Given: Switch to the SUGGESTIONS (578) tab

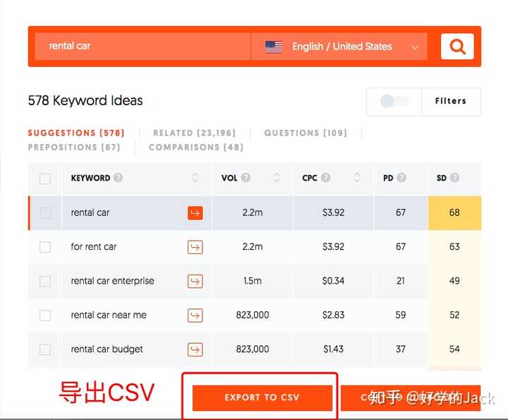Looking at the screenshot, I should [x=76, y=133].
